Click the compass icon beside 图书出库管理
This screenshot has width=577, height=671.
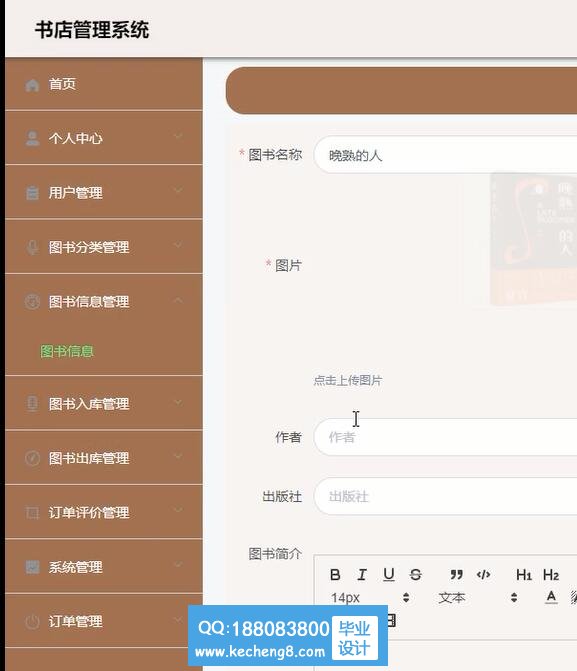pos(32,458)
